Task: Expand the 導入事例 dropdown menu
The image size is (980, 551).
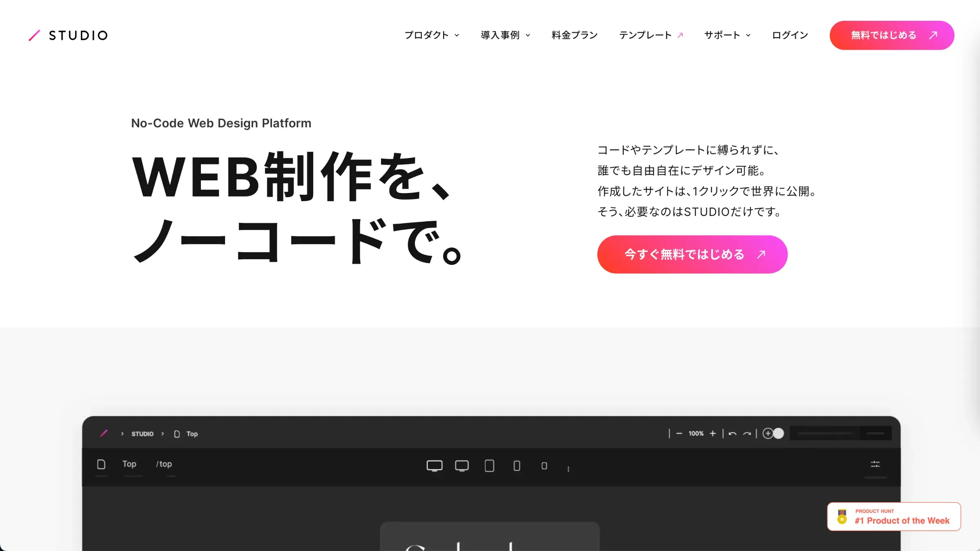Action: 505,36
